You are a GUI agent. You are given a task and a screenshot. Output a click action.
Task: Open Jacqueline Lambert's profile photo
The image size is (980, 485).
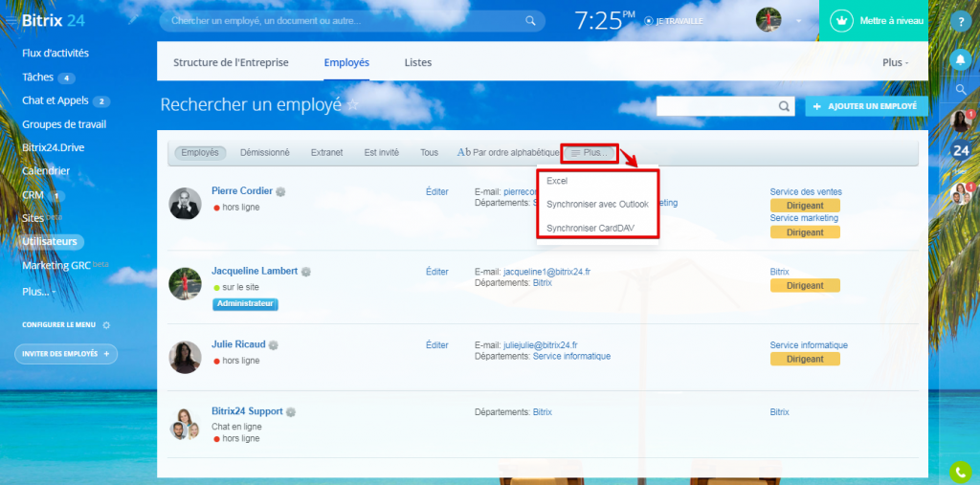(185, 284)
